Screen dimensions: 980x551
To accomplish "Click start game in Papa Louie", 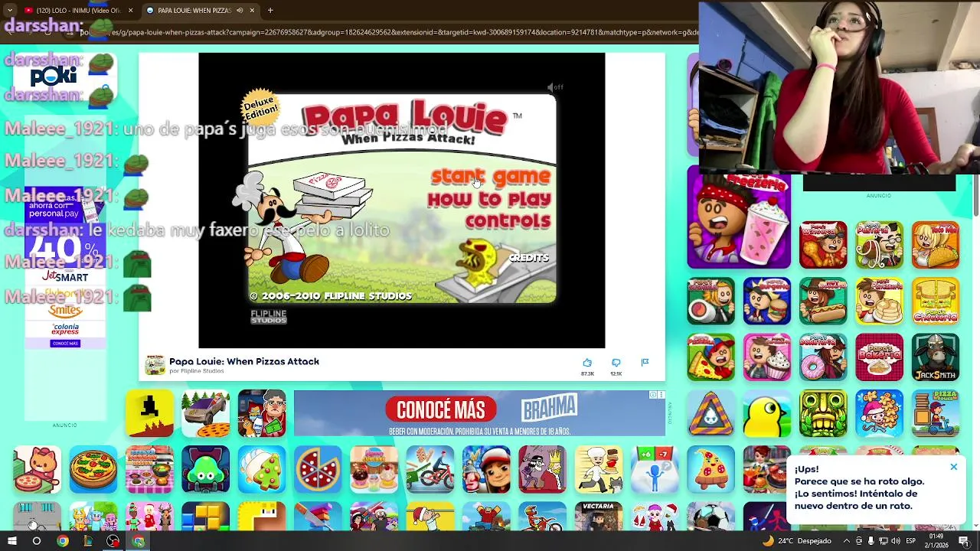I will point(490,177).
